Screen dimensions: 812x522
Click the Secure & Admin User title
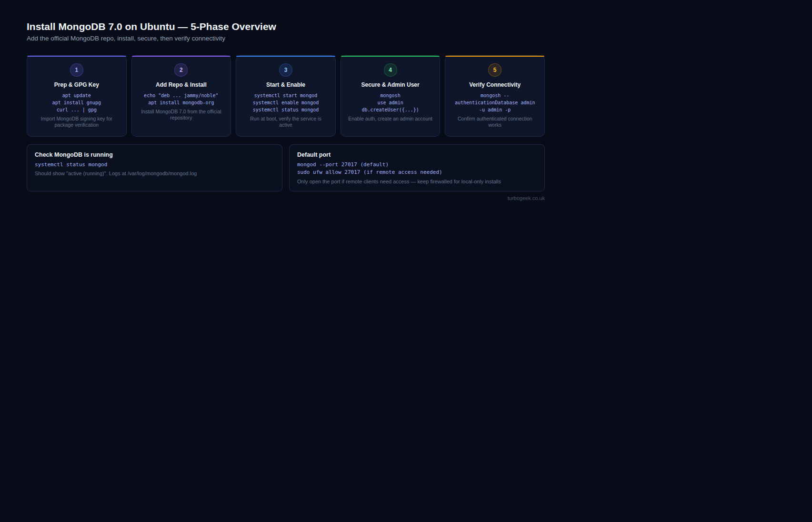click(390, 85)
